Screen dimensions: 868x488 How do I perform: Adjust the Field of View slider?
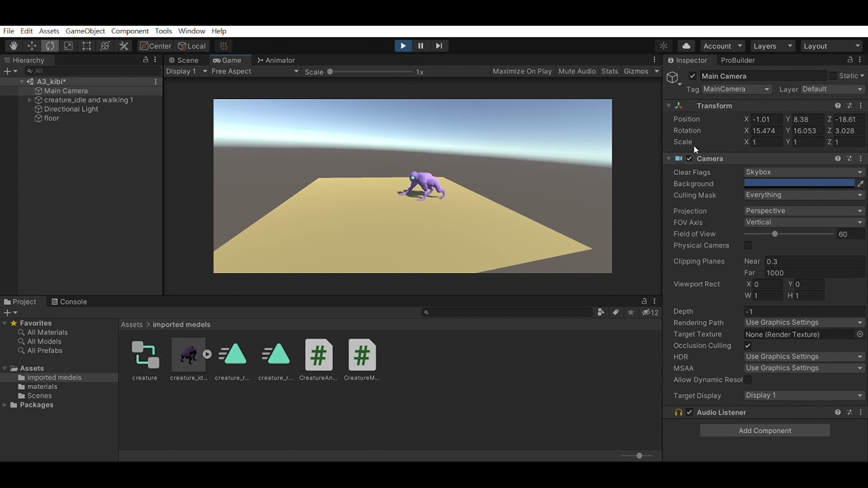(x=789, y=234)
